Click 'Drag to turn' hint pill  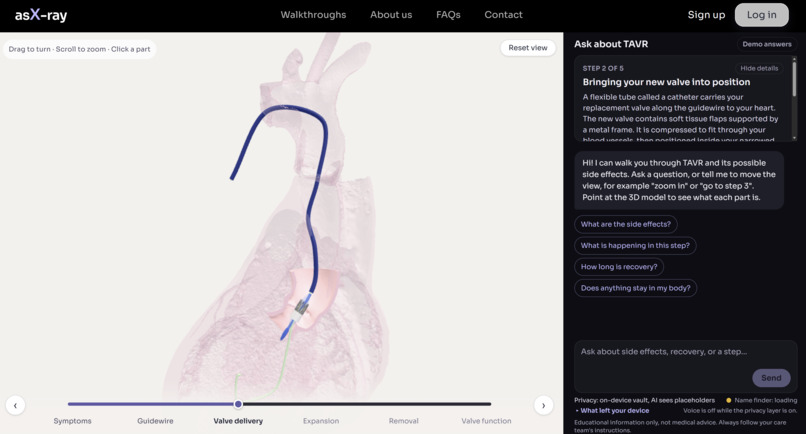[79, 49]
